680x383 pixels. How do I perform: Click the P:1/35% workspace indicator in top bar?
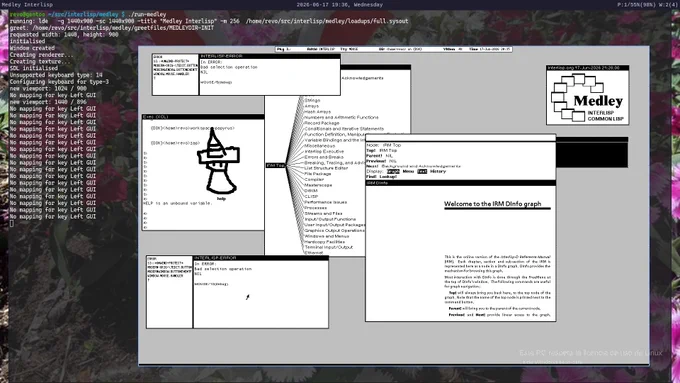click(x=647, y=5)
